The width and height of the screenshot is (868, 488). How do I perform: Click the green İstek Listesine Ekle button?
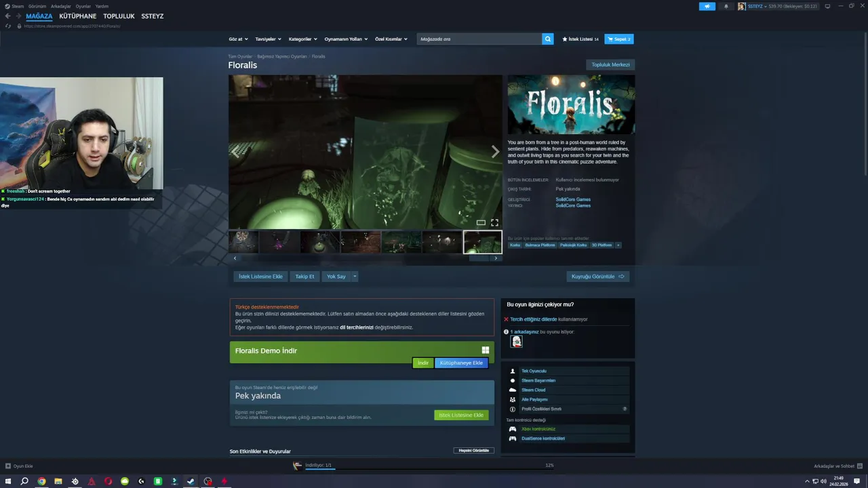(461, 415)
